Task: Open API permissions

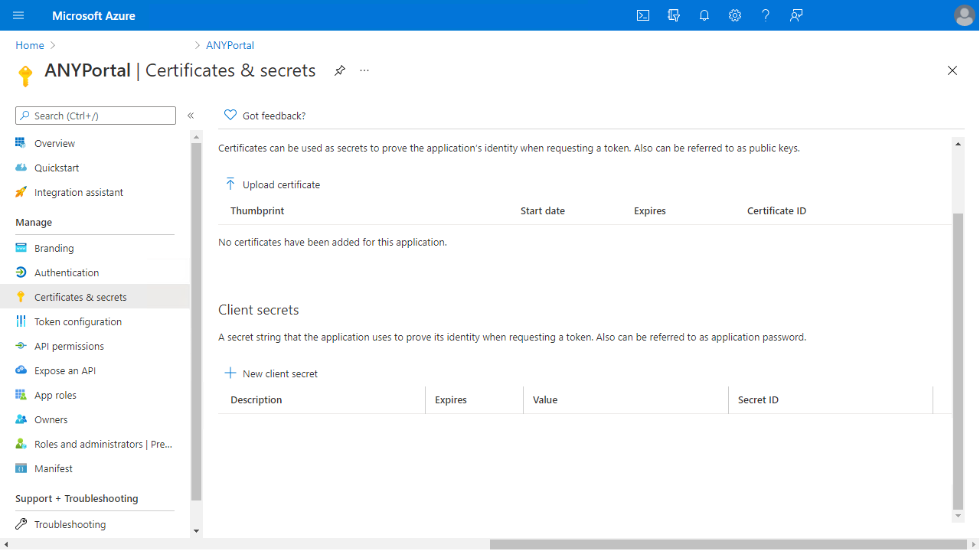Action: [x=69, y=346]
